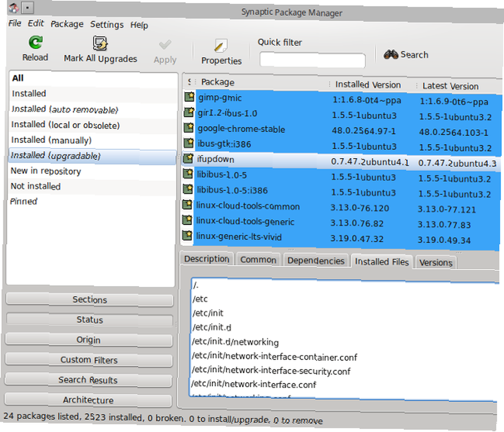Select the Installed Files tab
Image resolution: width=504 pixels, height=432 pixels.
tap(382, 262)
